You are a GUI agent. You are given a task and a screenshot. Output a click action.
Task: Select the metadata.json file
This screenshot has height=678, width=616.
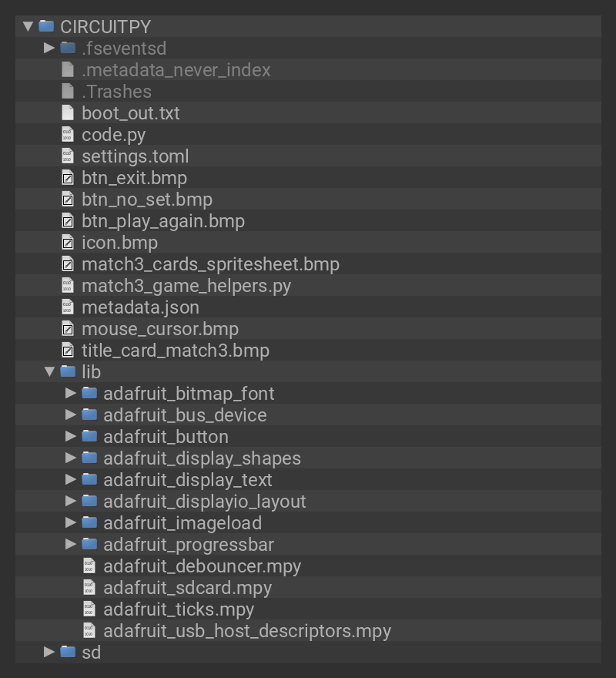(x=140, y=307)
